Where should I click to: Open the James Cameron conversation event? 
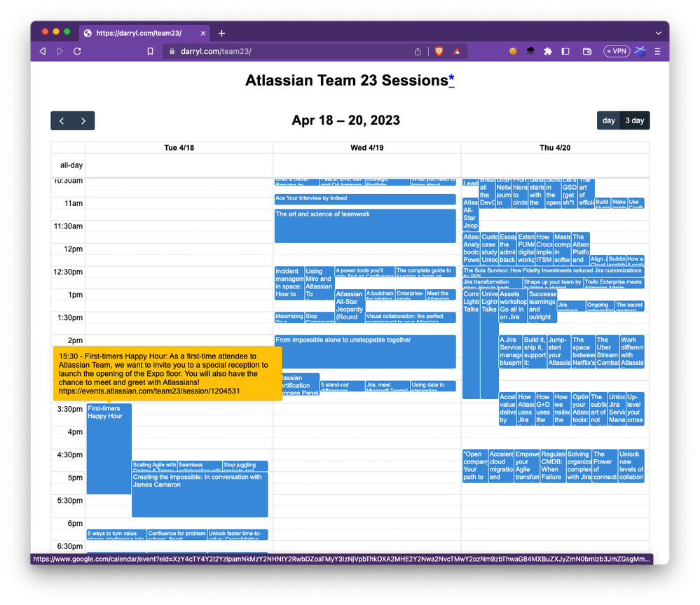tap(200, 494)
